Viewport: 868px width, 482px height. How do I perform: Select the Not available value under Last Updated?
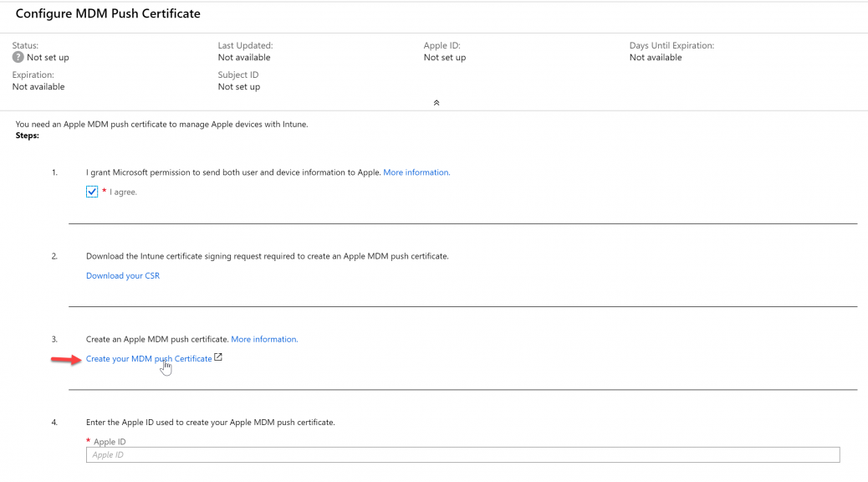coord(244,57)
